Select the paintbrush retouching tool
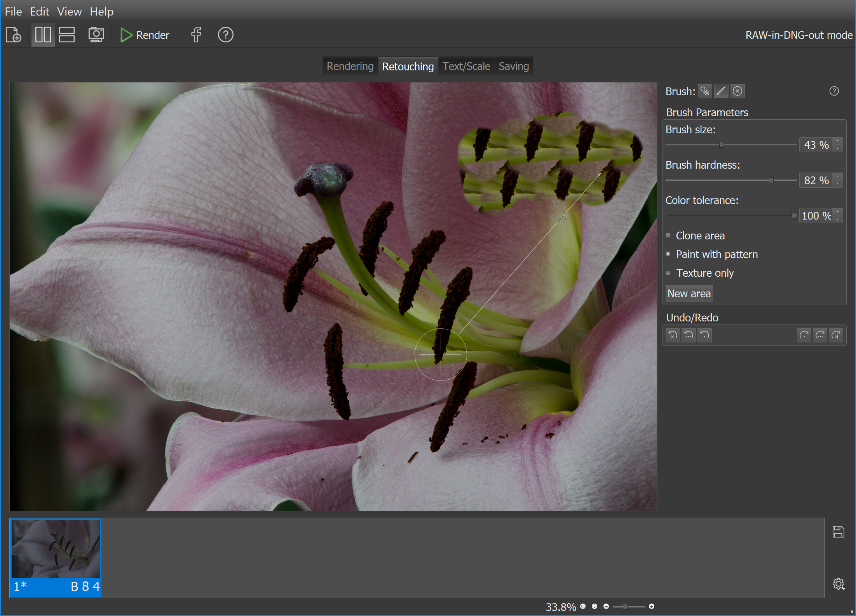This screenshot has height=616, width=856. tap(721, 91)
